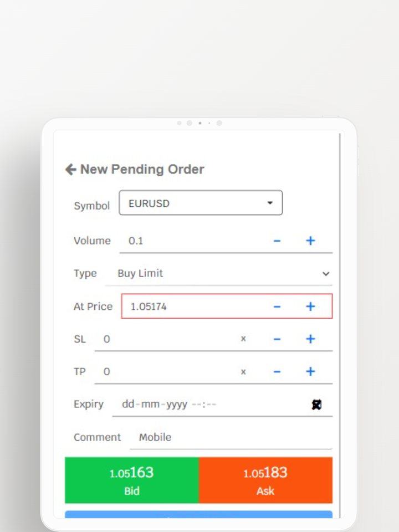Click the Comment field containing Mobile

click(230, 437)
